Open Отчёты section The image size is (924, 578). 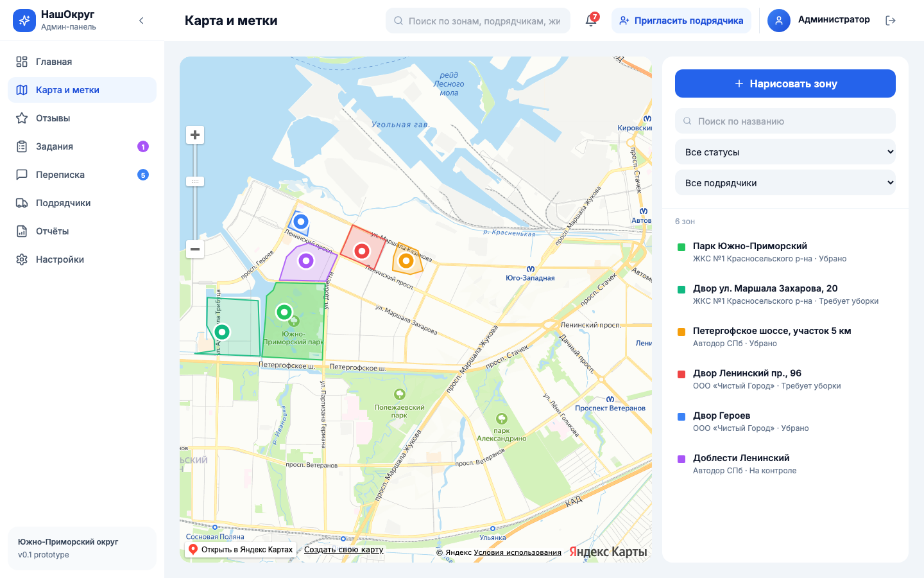click(x=82, y=231)
